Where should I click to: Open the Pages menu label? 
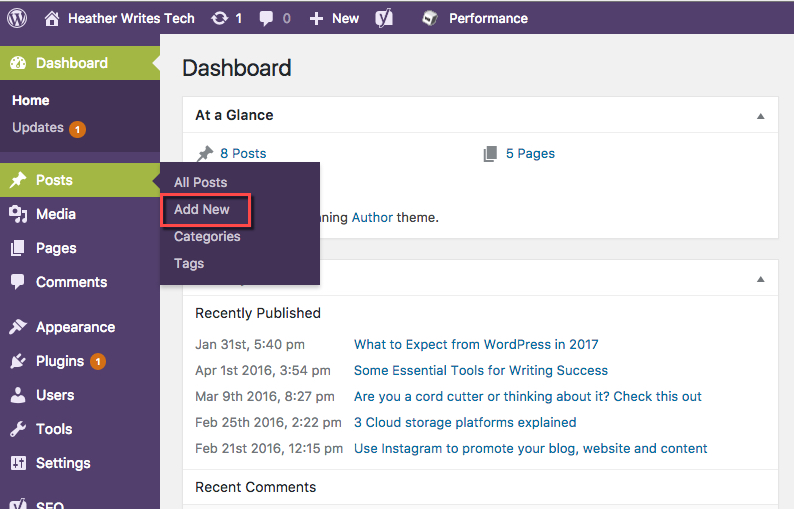click(x=56, y=248)
